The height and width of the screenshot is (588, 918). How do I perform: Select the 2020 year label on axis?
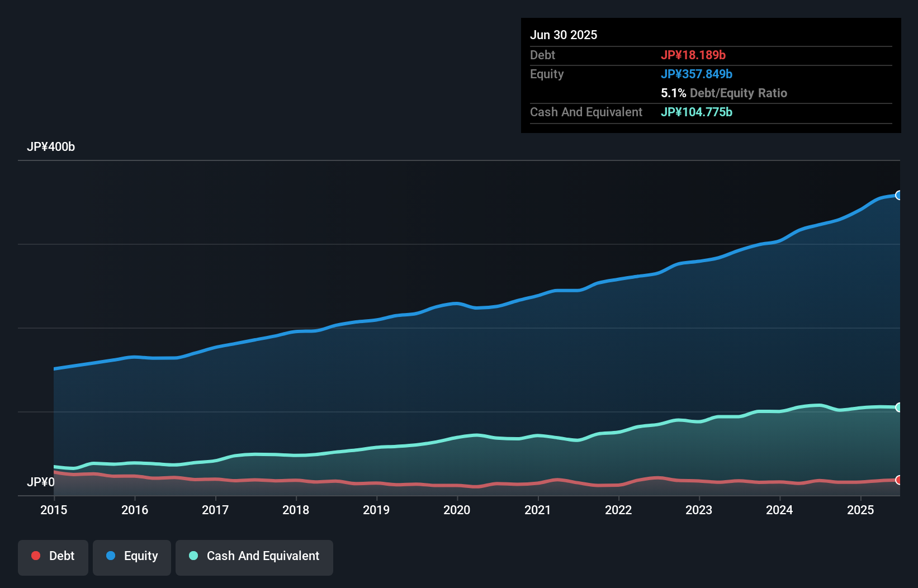(x=457, y=510)
